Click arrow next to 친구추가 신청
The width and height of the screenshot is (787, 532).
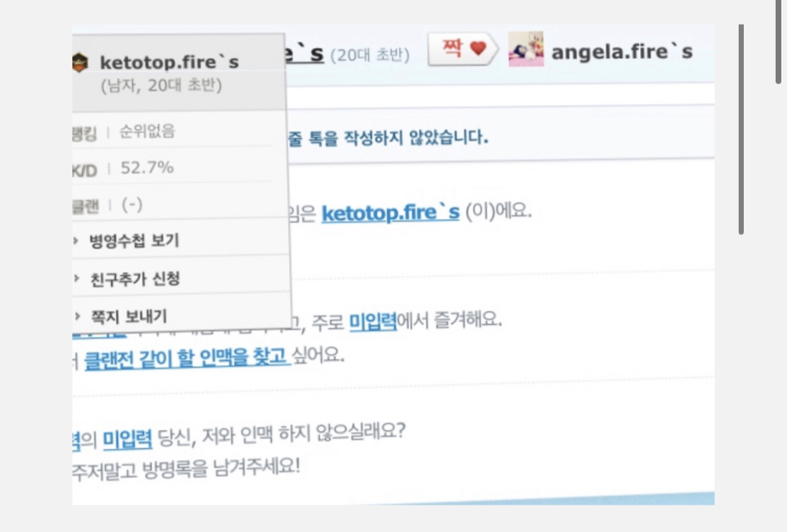click(77, 279)
